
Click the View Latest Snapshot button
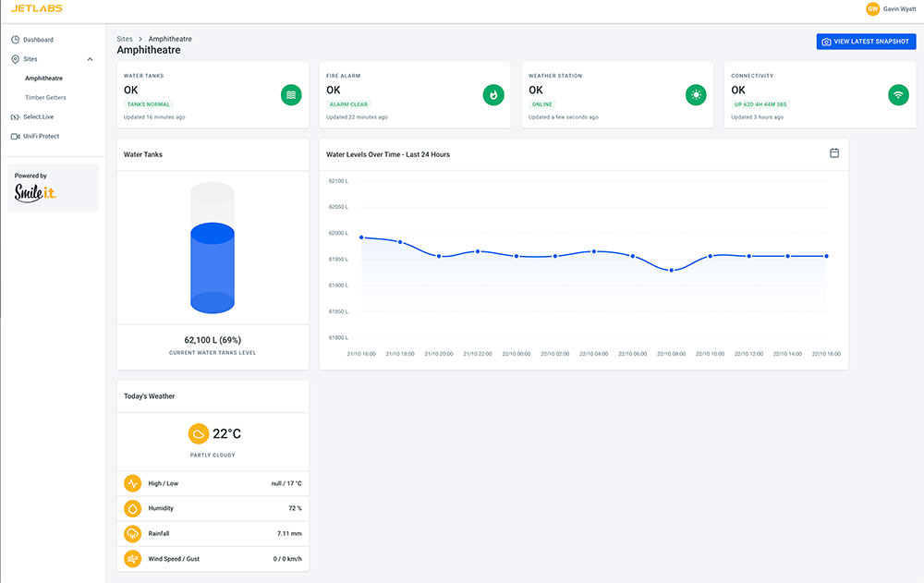coord(866,42)
